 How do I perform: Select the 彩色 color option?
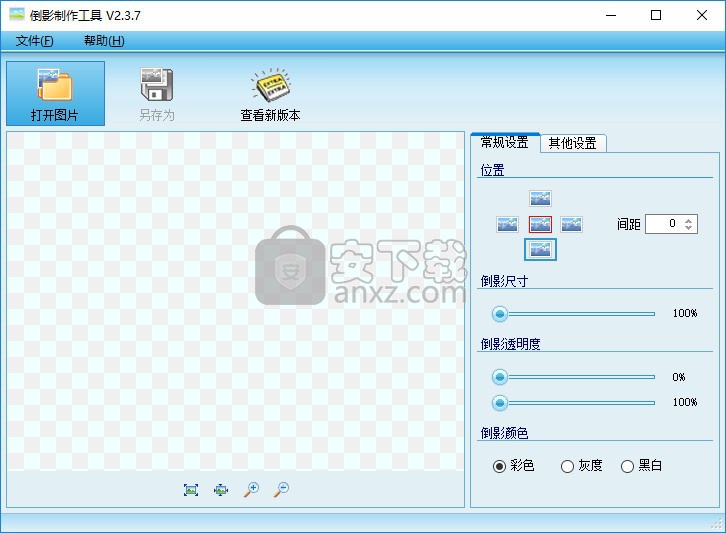(x=513, y=465)
